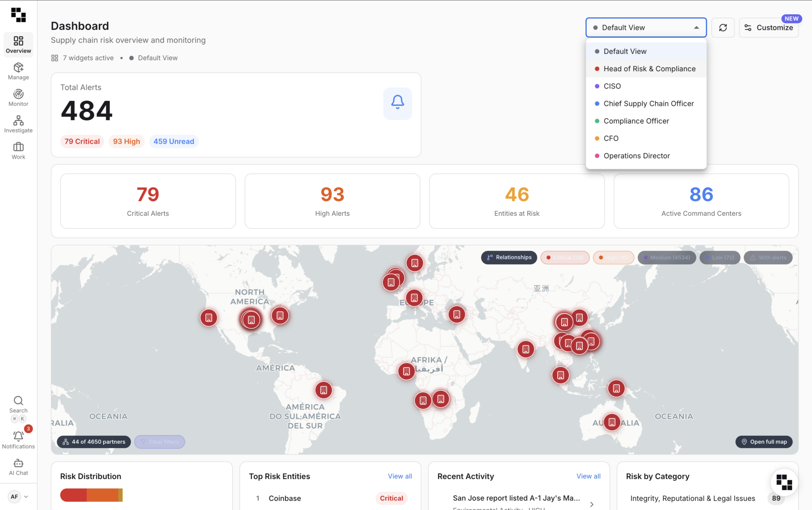The height and width of the screenshot is (510, 812).
Task: Select Default View from the dropdown list
Action: coord(646,51)
